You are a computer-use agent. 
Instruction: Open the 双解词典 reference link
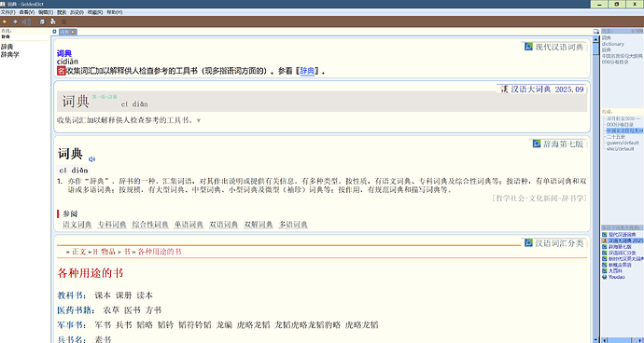pyautogui.click(x=259, y=225)
